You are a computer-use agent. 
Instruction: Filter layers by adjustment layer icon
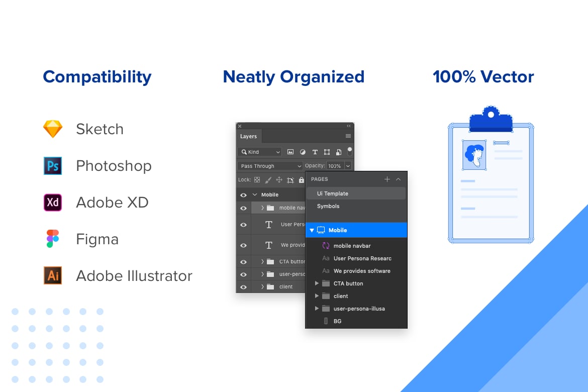[x=303, y=152]
